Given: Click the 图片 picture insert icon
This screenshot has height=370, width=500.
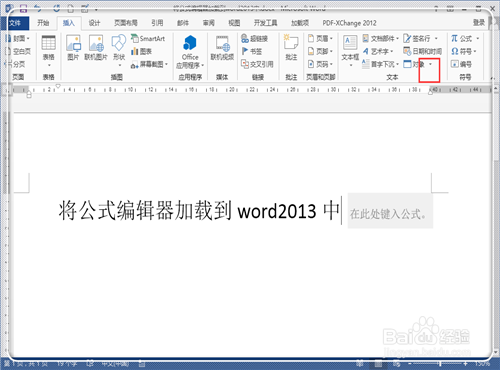Looking at the screenshot, I should (x=73, y=48).
